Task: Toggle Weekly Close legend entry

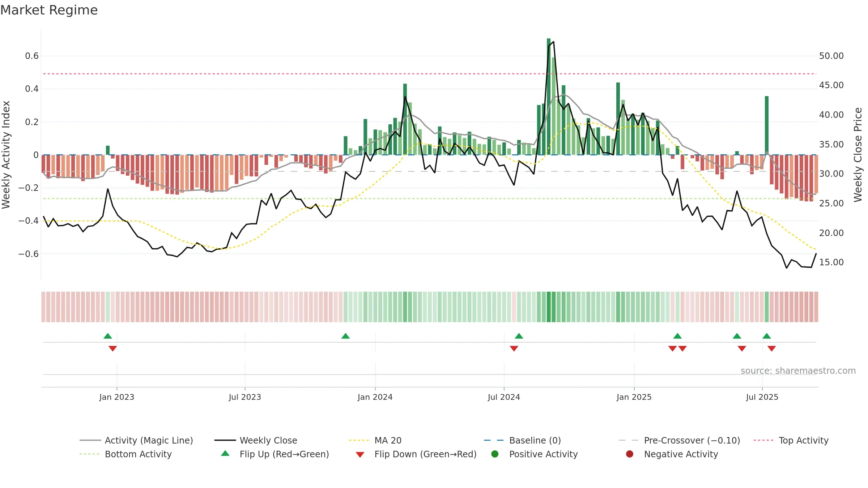Action: click(x=256, y=440)
